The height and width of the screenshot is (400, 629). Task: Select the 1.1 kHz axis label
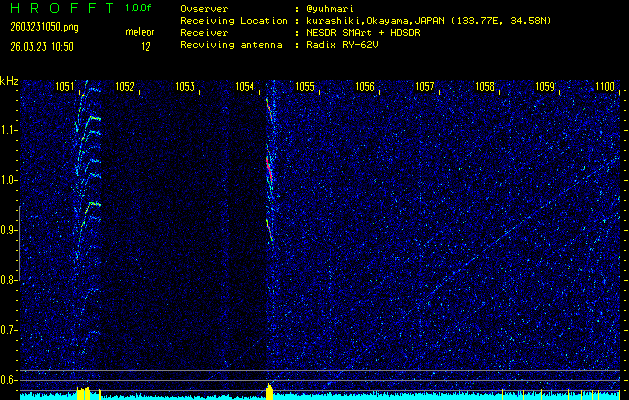(10, 130)
